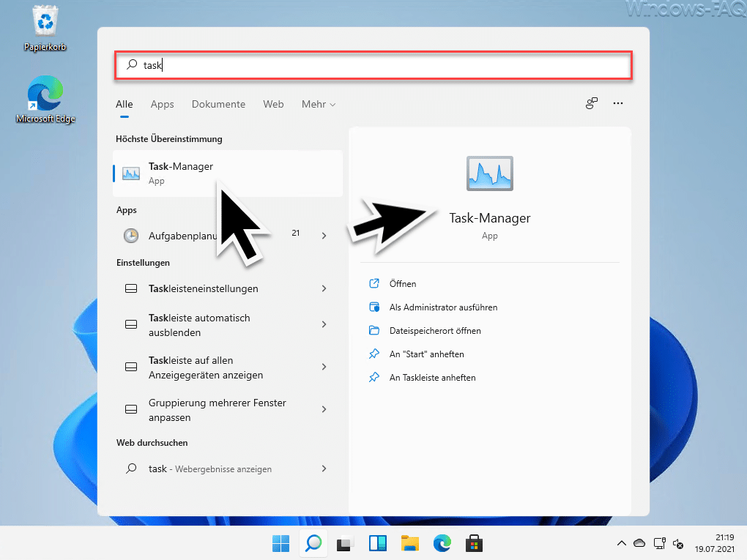This screenshot has height=560, width=747.
Task: Open the Windows Start button
Action: click(281, 543)
